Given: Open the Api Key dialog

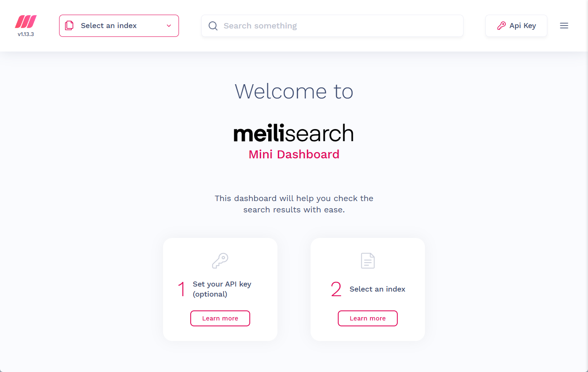Looking at the screenshot, I should [516, 26].
